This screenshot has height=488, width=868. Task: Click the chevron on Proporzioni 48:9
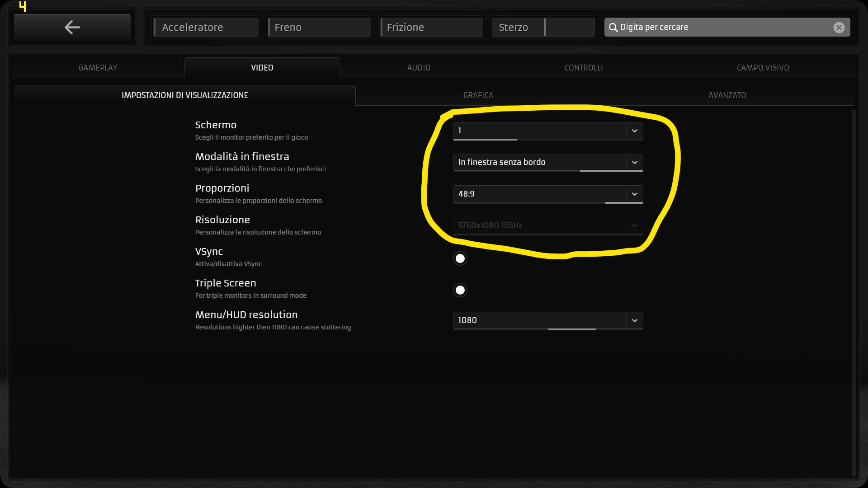(634, 194)
